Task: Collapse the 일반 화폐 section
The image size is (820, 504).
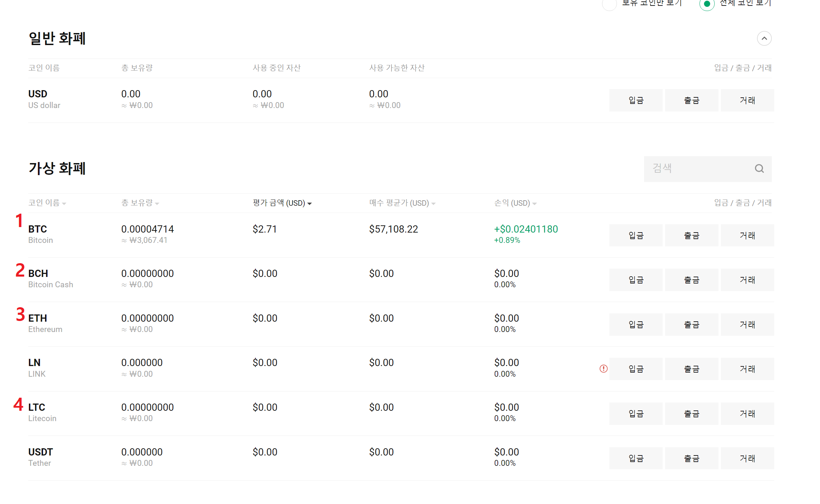Action: pyautogui.click(x=764, y=39)
